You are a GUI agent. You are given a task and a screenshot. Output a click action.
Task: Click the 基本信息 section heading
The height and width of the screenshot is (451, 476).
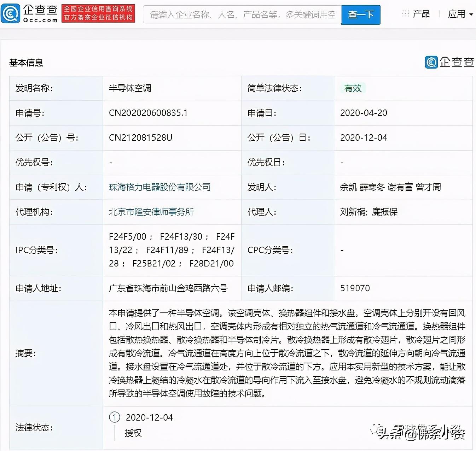26,63
